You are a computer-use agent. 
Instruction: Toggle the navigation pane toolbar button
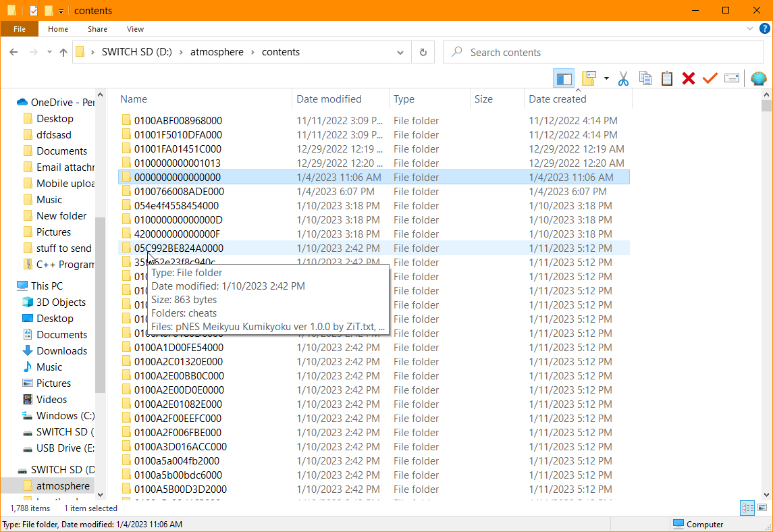click(564, 78)
